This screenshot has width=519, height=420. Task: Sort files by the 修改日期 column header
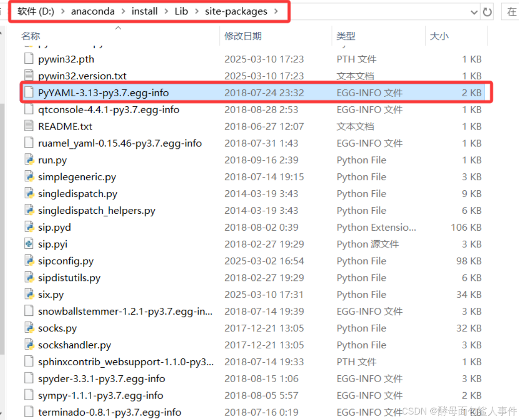click(x=243, y=36)
